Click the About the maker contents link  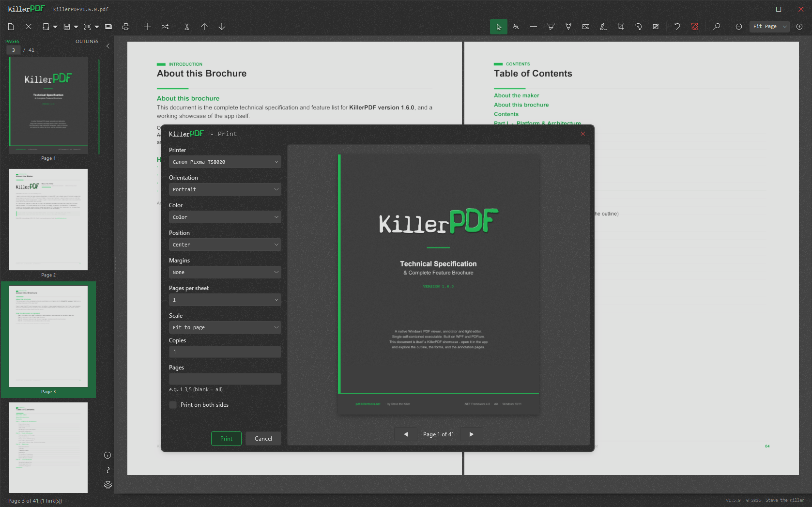pos(517,95)
